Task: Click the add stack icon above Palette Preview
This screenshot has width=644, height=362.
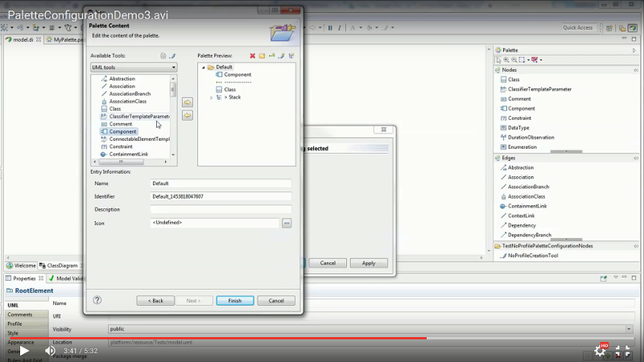Action: (x=291, y=56)
